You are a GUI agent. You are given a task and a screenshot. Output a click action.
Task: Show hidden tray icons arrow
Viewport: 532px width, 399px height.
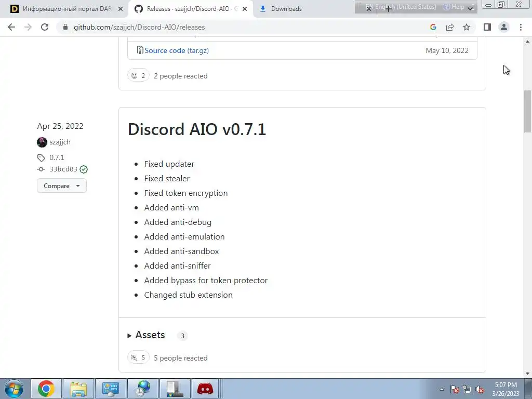[x=442, y=389]
